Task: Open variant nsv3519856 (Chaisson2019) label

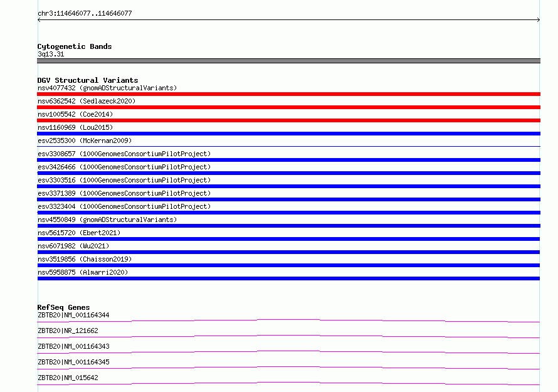Action: point(85,259)
